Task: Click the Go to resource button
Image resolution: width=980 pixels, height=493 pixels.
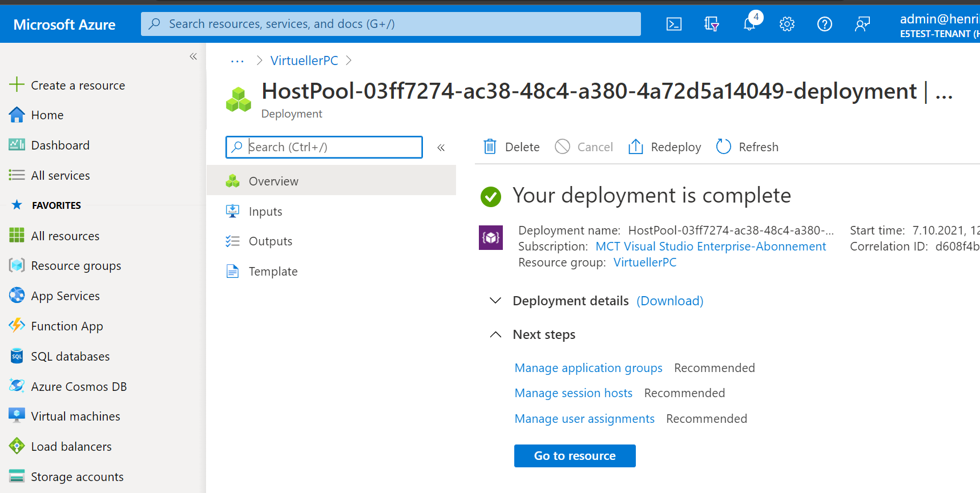Action: pos(574,456)
